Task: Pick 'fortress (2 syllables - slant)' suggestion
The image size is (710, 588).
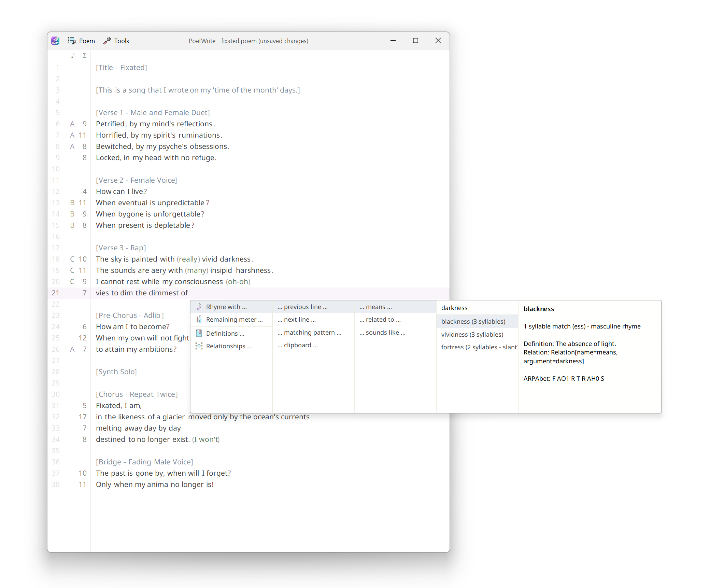Action: (477, 347)
